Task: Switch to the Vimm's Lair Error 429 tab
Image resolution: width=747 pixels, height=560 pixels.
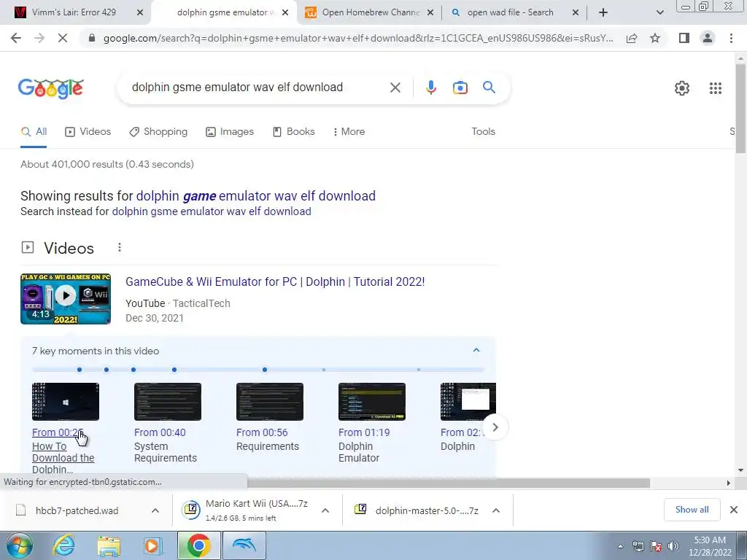Action: (x=75, y=13)
